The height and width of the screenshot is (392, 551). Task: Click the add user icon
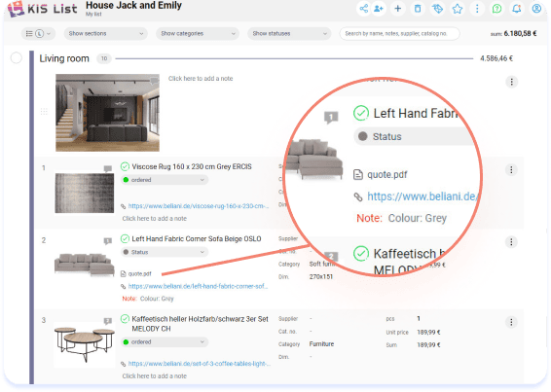(379, 8)
